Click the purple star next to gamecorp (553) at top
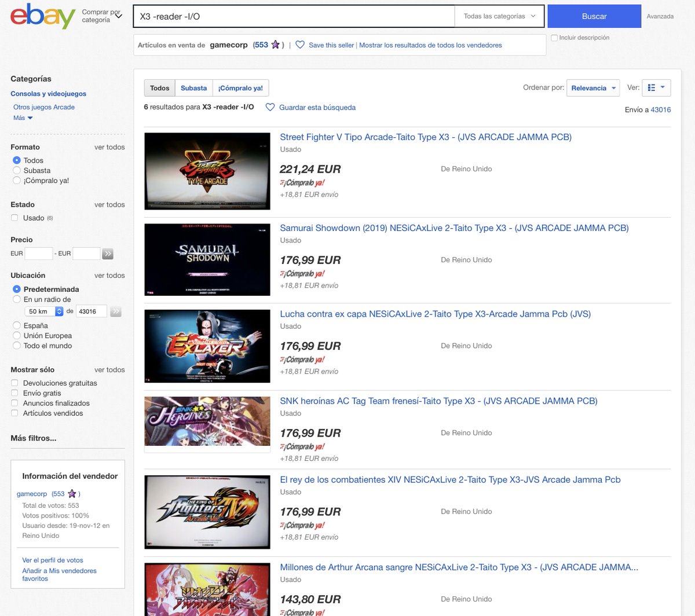Viewport: 695px width, 616px height. (x=276, y=45)
